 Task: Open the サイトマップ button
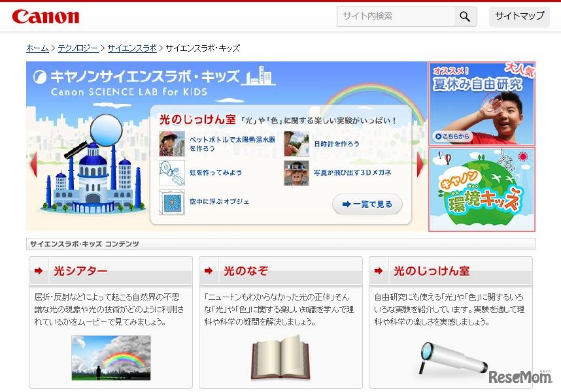point(519,16)
